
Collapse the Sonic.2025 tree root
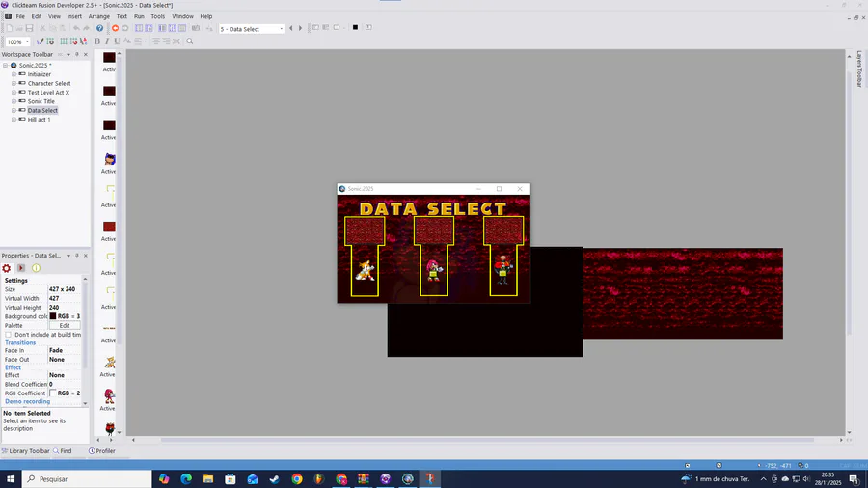tap(6, 66)
